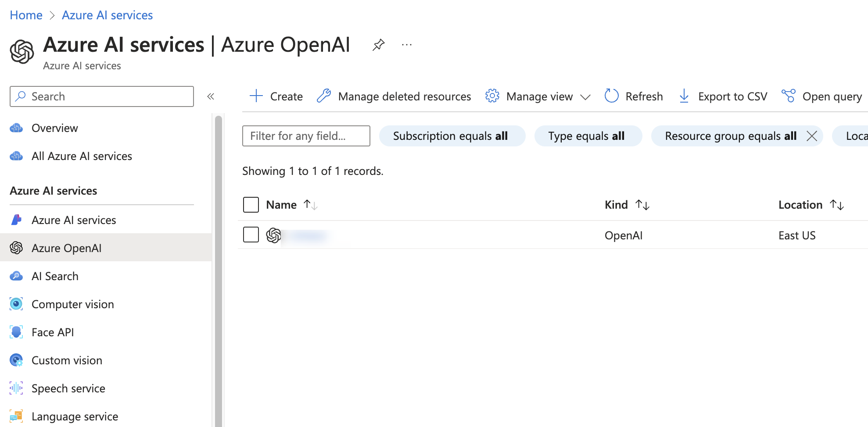Image resolution: width=868 pixels, height=427 pixels.
Task: Select All Azure AI services menu item
Action: pyautogui.click(x=82, y=156)
